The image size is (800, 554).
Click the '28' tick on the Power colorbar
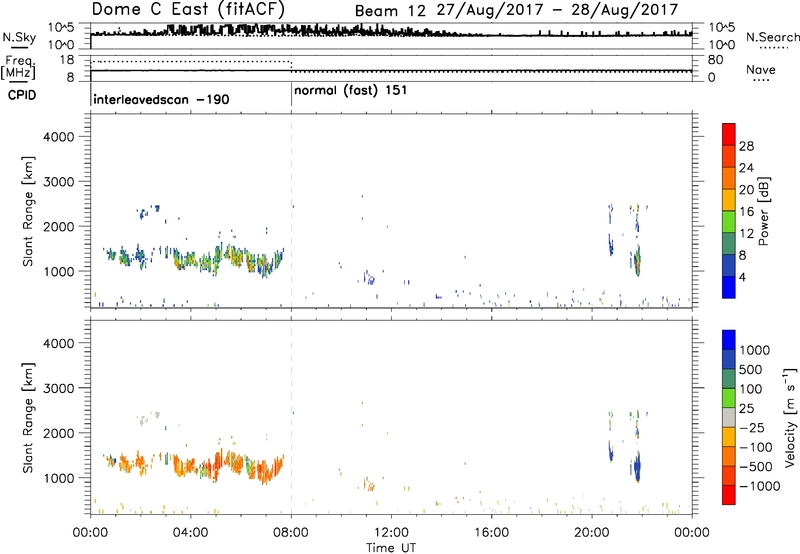click(746, 146)
